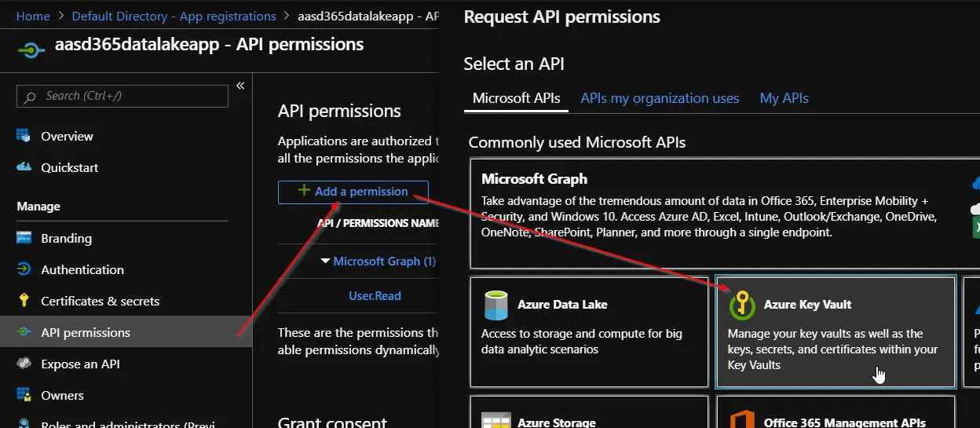Click the Add a permission button
This screenshot has width=980, height=428.
(x=353, y=192)
